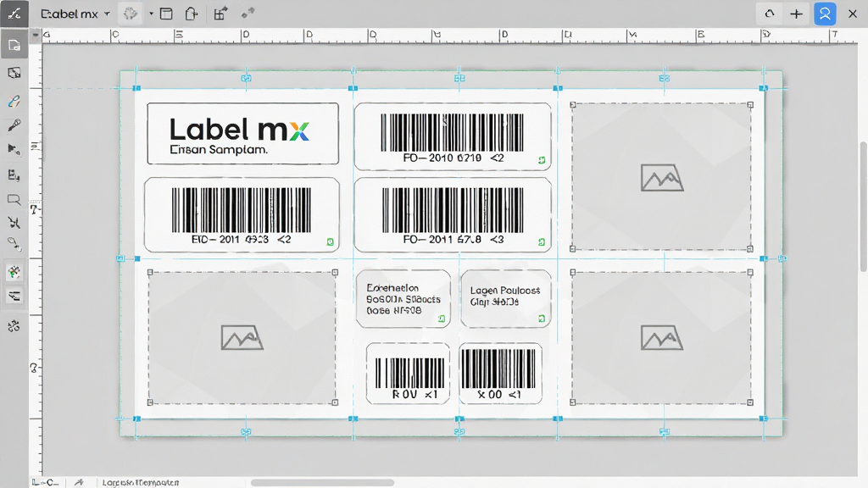Select the Edehetlon text box
Viewport: 868px width, 488px height.
click(403, 299)
